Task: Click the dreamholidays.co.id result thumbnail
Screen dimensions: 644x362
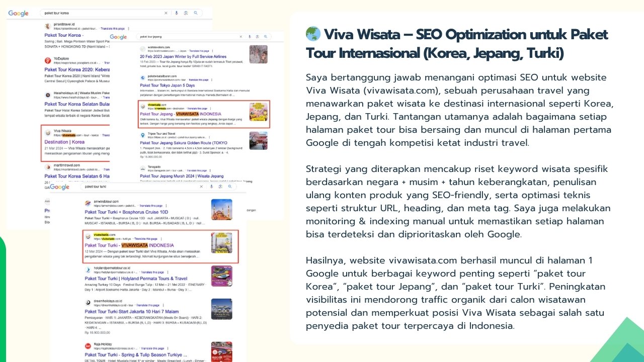Action: [x=221, y=309]
